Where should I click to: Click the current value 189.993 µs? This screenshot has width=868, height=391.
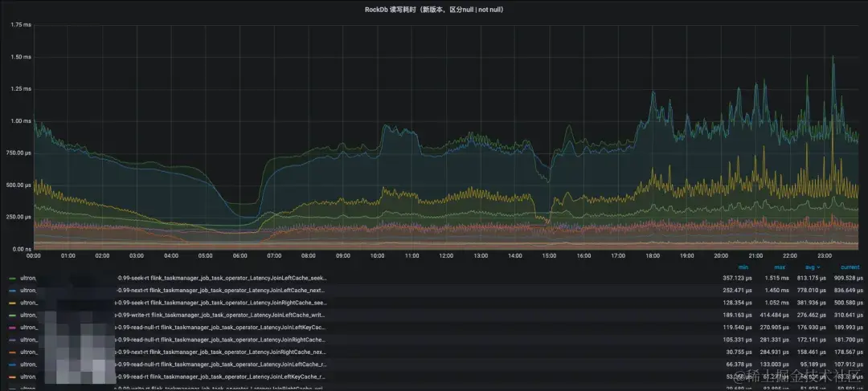[x=848, y=327]
